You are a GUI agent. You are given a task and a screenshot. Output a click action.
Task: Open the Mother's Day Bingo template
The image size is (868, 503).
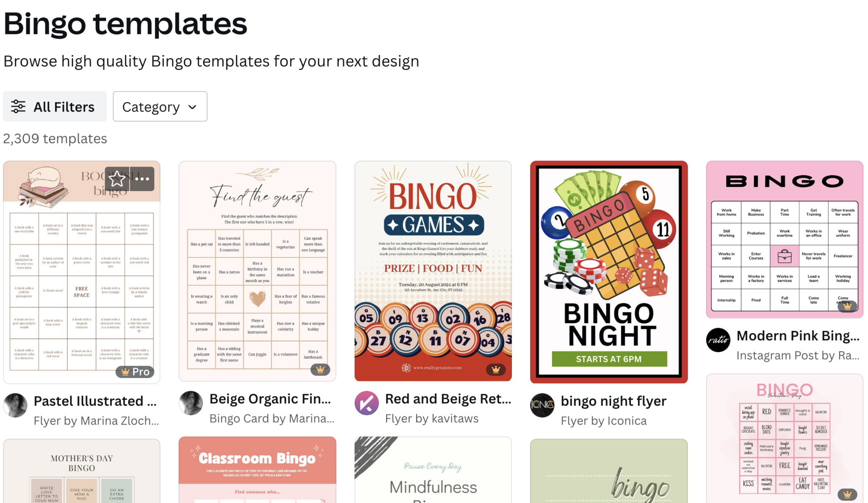coord(82,471)
